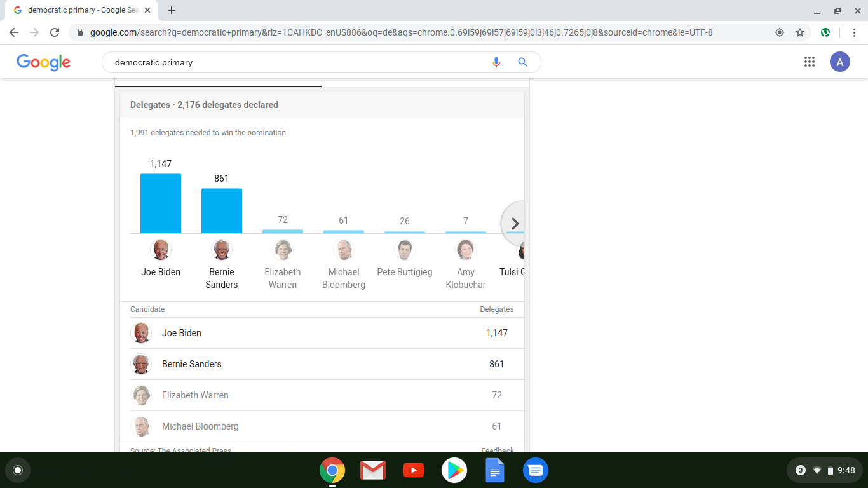Click the 861 value in table

[497, 364]
